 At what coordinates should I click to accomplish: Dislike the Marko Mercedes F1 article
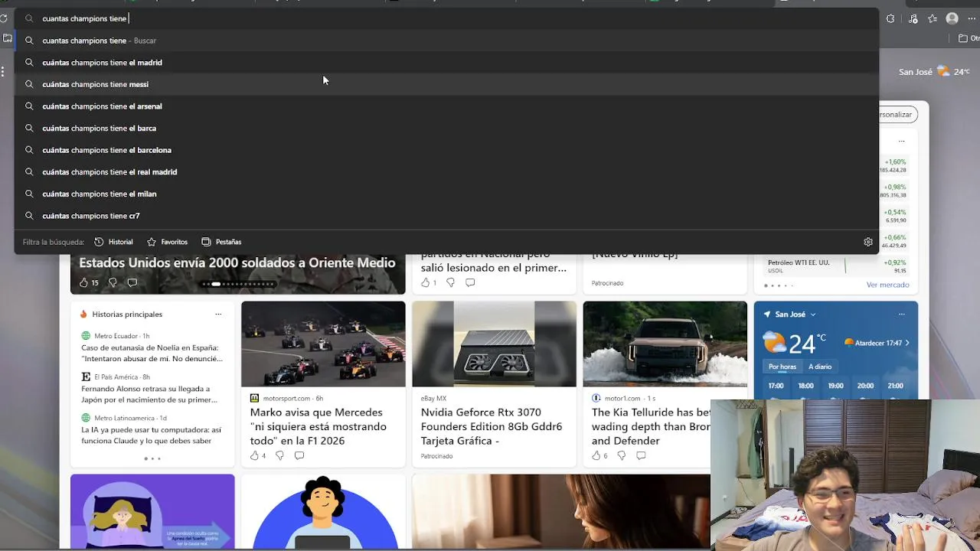(x=279, y=455)
